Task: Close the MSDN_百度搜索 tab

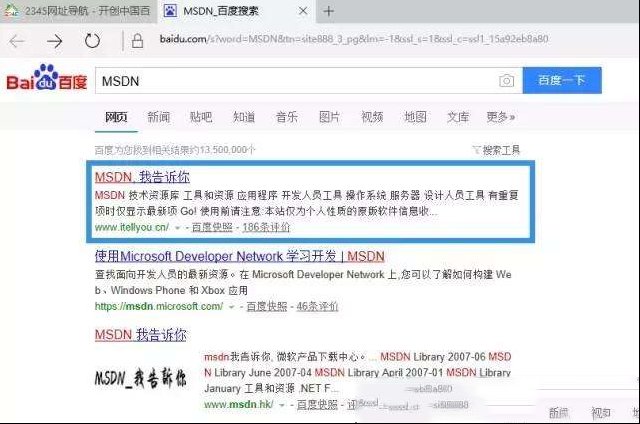Action: click(x=303, y=11)
